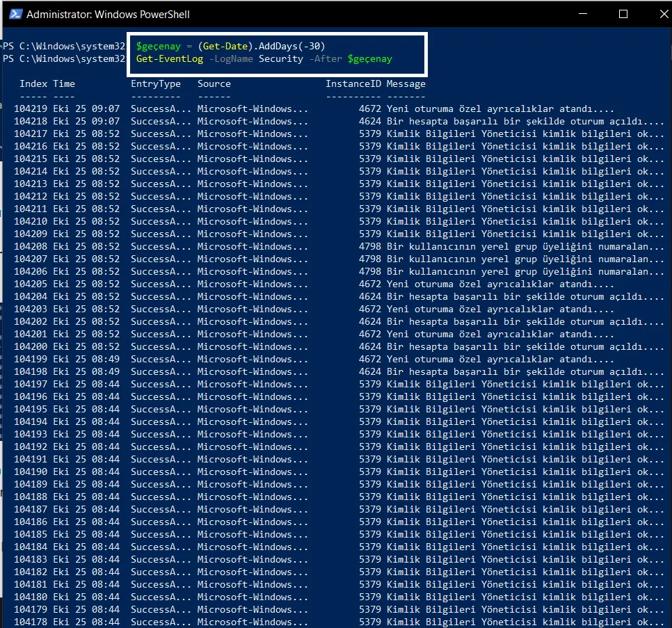Image resolution: width=672 pixels, height=628 pixels.
Task: Select event row 104218 successful logon message
Action: point(525,122)
